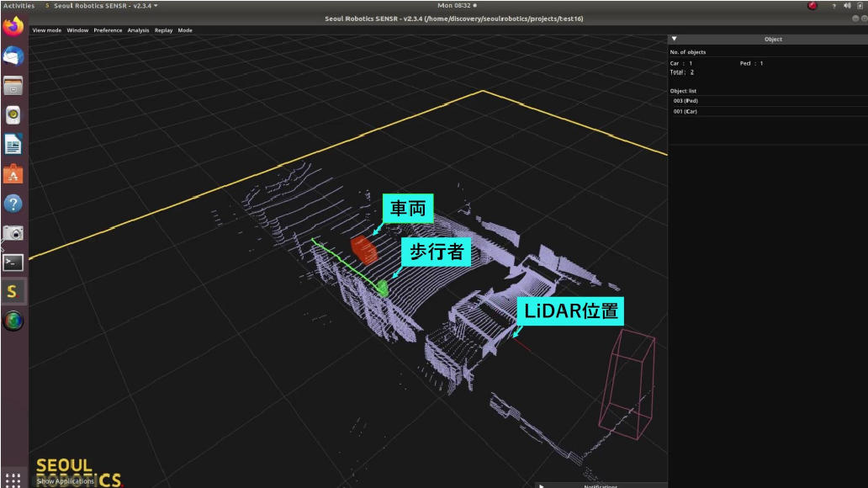Screen dimensions: 868x488
Task: Open LibreOffice Writer from the dock
Action: tap(13, 145)
